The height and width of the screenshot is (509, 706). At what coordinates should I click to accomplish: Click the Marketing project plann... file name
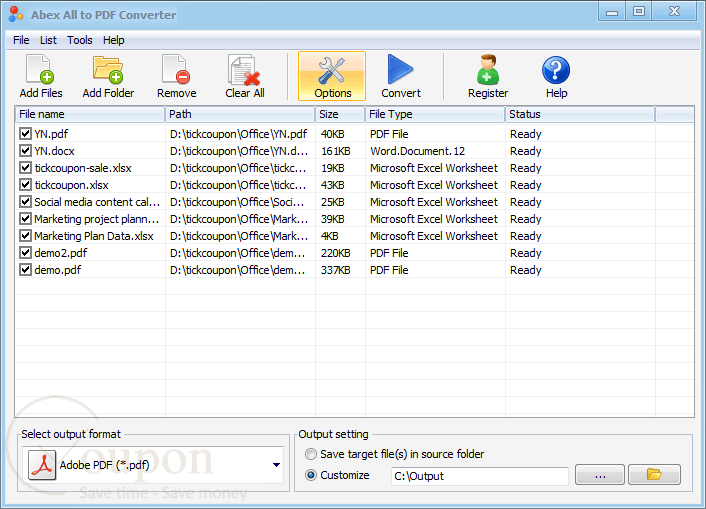96,219
